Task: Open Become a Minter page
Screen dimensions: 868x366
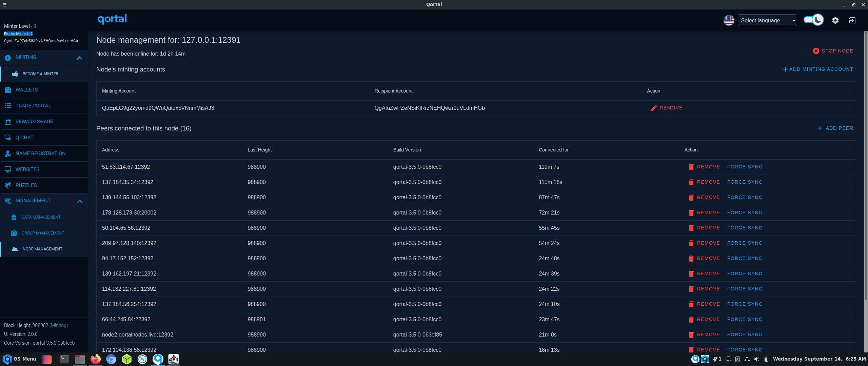Action: 44,74
